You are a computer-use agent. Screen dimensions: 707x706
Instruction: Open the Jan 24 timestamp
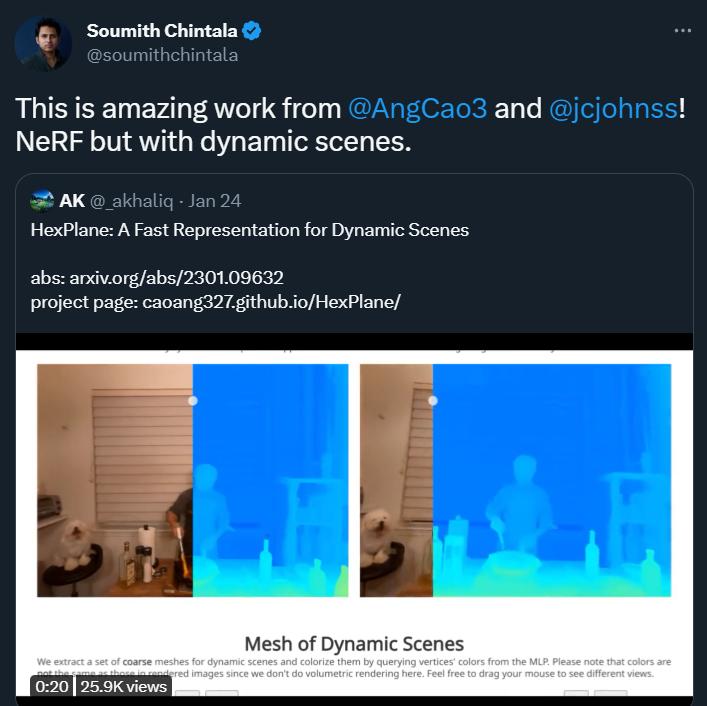(216, 200)
